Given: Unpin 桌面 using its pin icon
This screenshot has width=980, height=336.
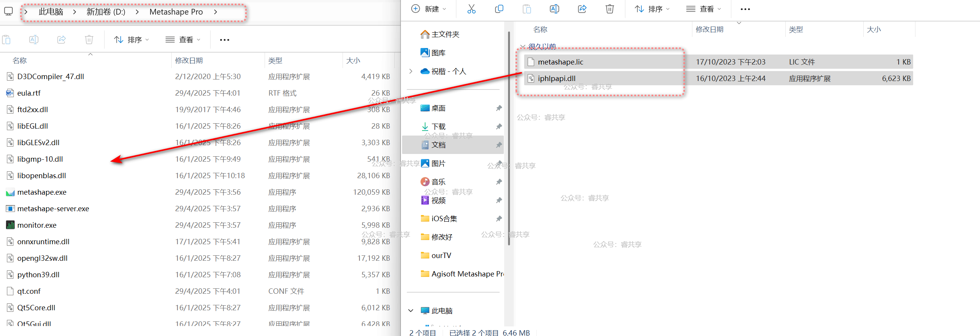Looking at the screenshot, I should pos(498,108).
